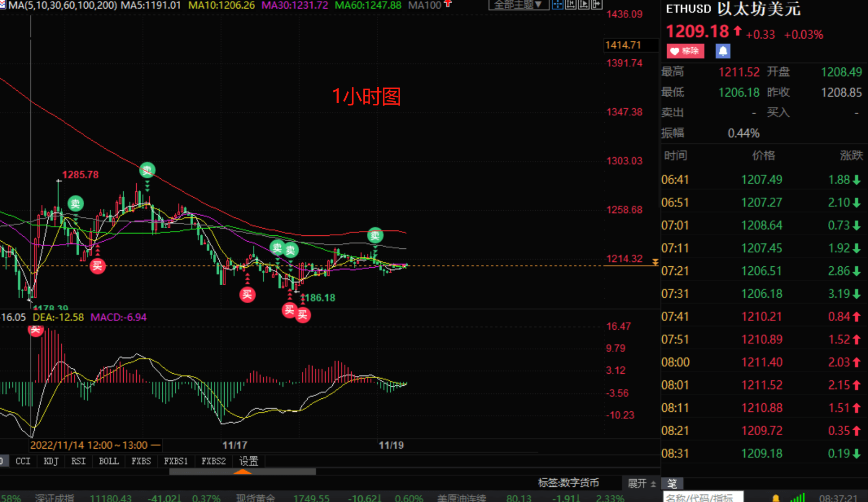Click the pen drawing tool icon
Image resolution: width=868 pixels, height=502 pixels.
672,484
